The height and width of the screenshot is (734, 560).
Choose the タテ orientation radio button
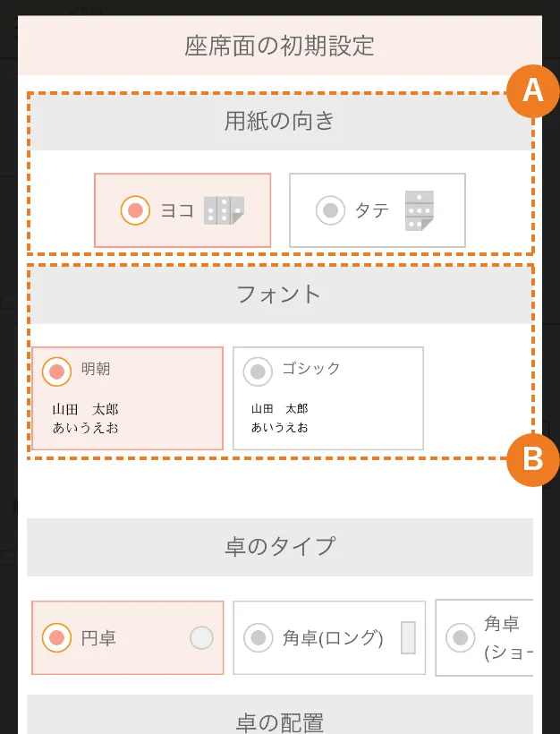[x=330, y=210]
